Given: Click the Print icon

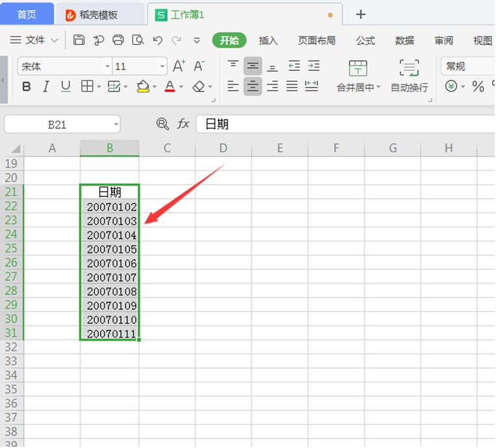Looking at the screenshot, I should 118,40.
